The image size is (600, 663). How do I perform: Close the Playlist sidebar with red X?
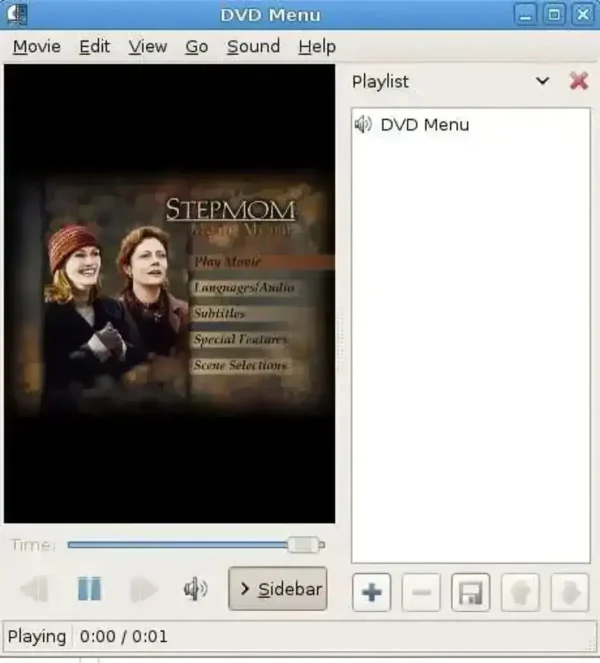(578, 81)
